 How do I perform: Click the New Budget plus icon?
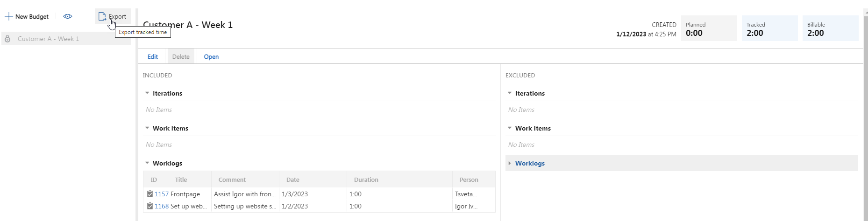pos(8,16)
